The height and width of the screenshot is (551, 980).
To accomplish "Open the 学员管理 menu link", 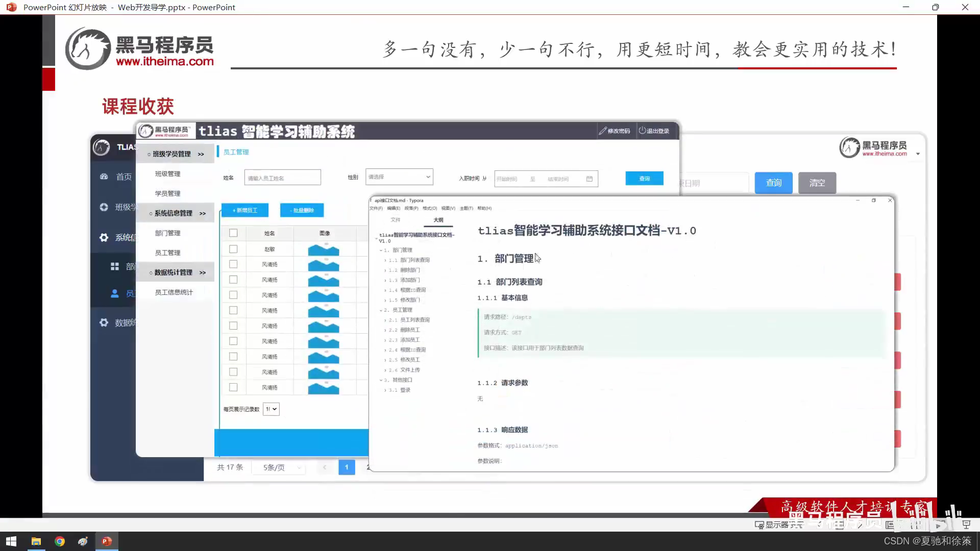I will click(168, 194).
